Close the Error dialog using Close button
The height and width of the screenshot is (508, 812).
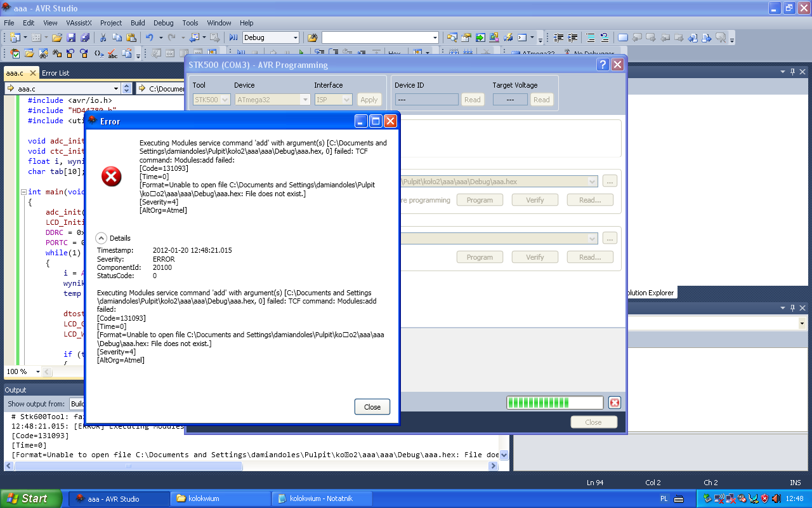372,407
